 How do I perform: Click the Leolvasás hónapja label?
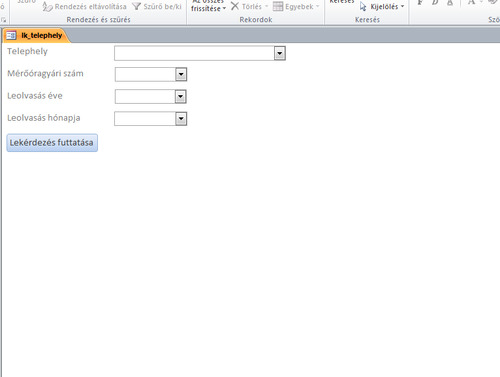tap(44, 118)
